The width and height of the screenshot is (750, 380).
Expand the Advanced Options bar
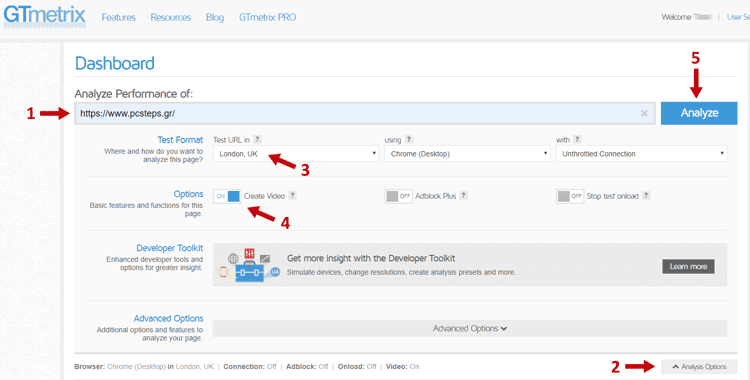[470, 328]
